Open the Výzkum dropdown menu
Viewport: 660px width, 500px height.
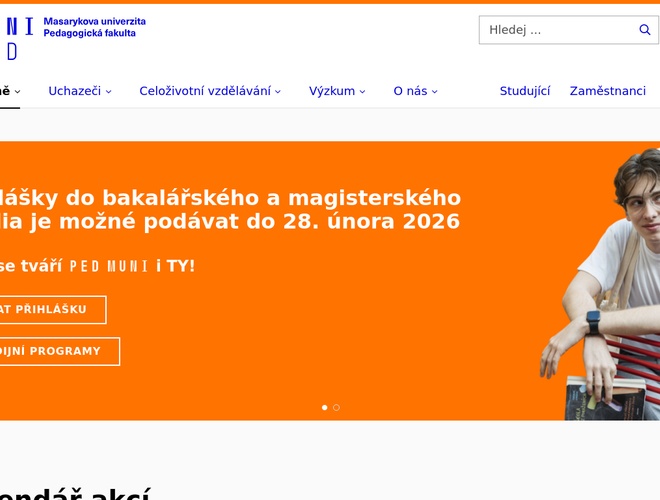(337, 91)
